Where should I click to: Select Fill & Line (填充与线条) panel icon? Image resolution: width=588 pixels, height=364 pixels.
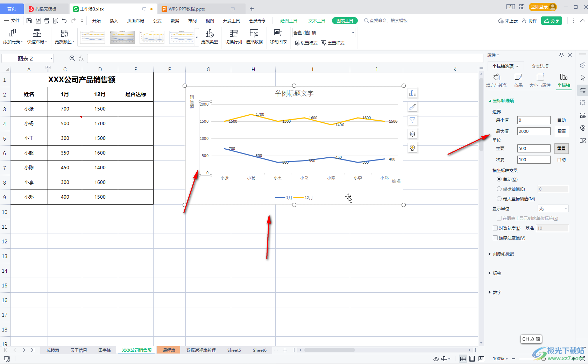(x=497, y=80)
